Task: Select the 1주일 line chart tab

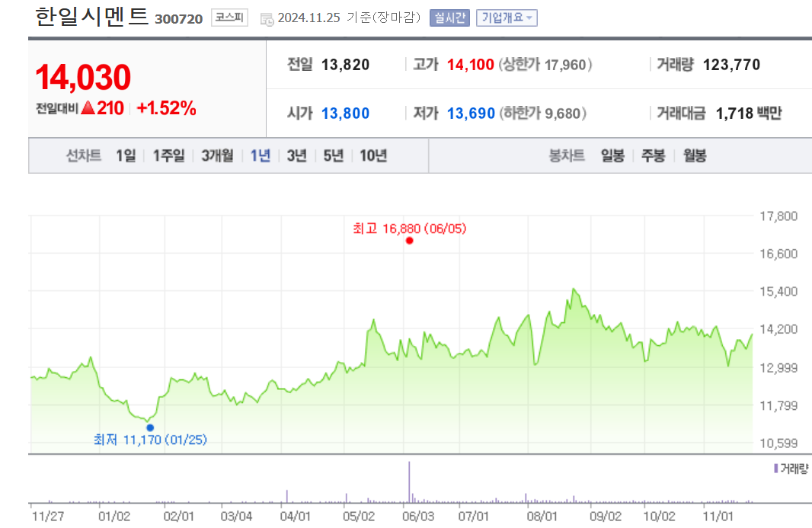Action: (168, 155)
